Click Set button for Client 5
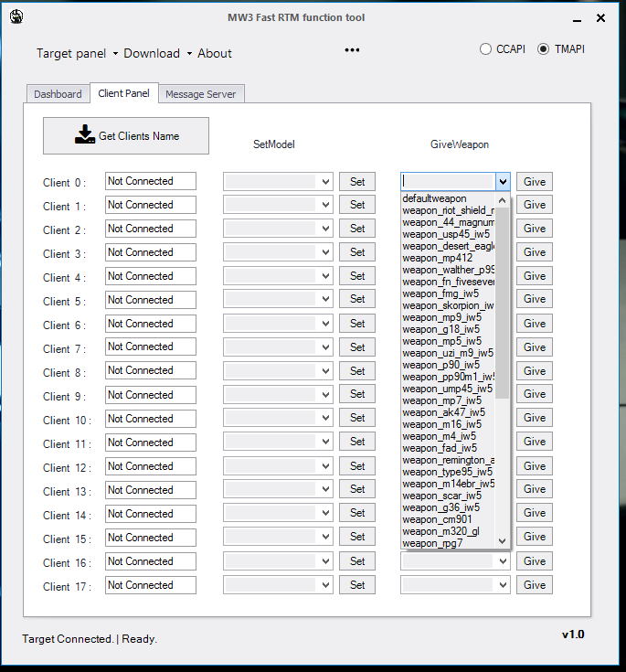The image size is (626, 672). tap(357, 299)
